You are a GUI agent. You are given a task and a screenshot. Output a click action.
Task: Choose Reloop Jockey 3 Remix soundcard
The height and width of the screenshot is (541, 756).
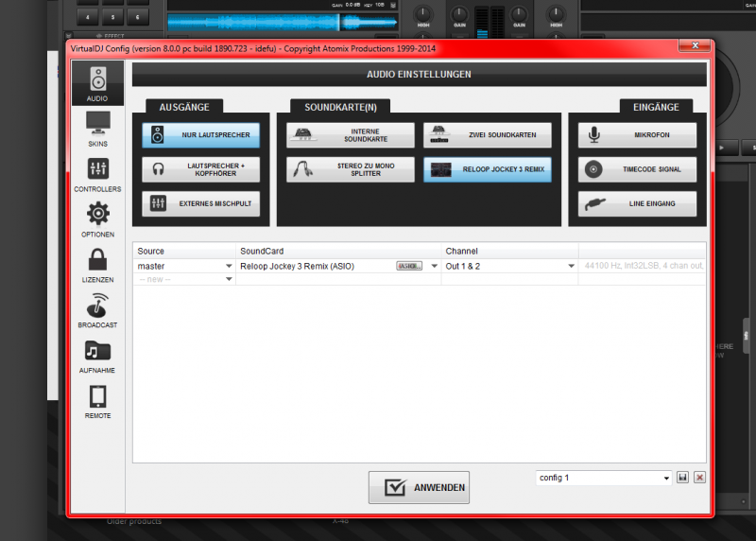tap(488, 169)
